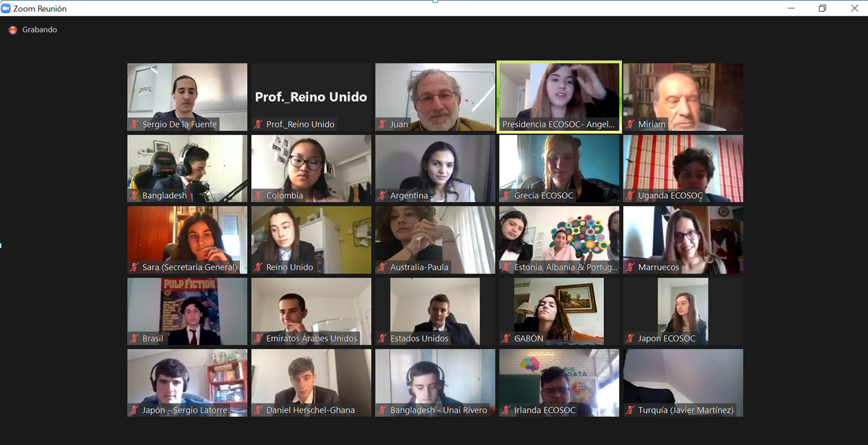Click muted mic icon beside Turquía (Javier Martínez)
The width and height of the screenshot is (868, 445).
(x=630, y=410)
